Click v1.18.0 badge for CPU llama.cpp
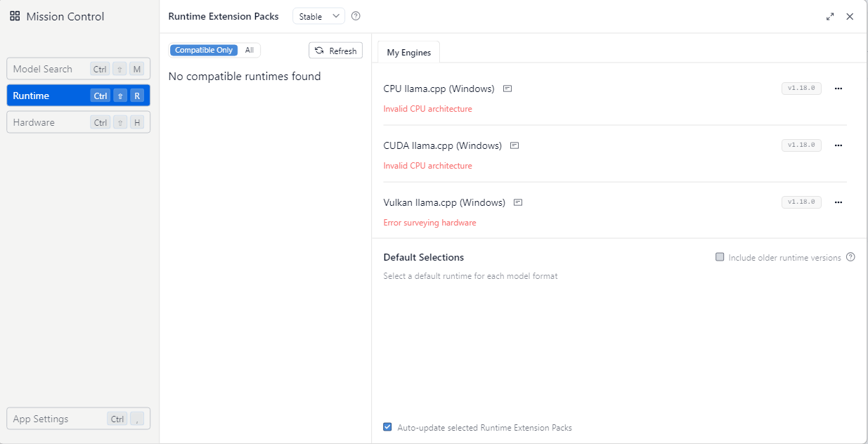The image size is (868, 444). (801, 89)
